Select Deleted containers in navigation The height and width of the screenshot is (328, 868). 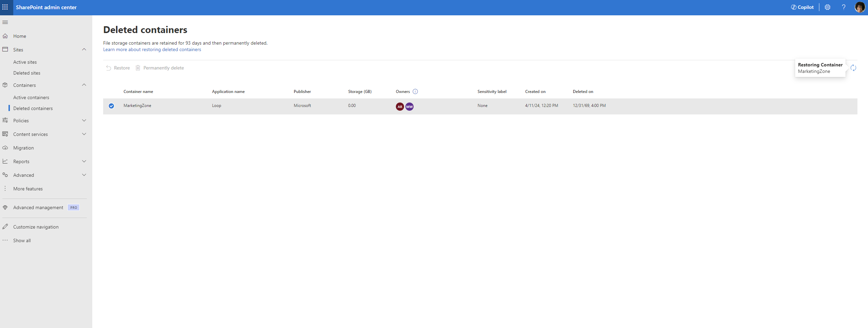pyautogui.click(x=33, y=108)
